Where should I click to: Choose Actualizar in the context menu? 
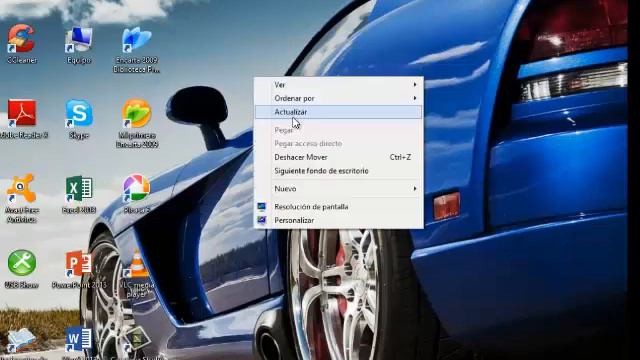coord(338,112)
